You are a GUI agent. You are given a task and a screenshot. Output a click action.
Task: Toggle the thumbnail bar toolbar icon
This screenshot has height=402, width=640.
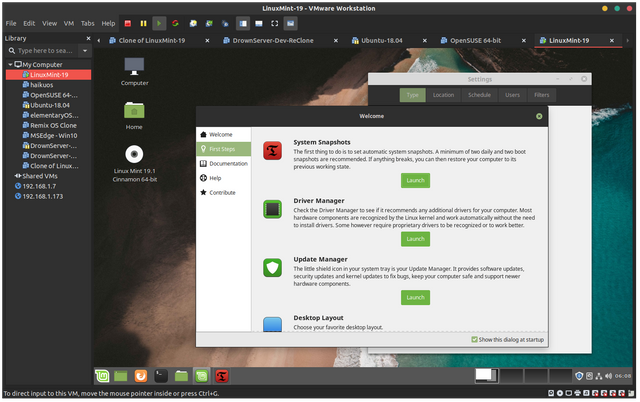[x=259, y=23]
